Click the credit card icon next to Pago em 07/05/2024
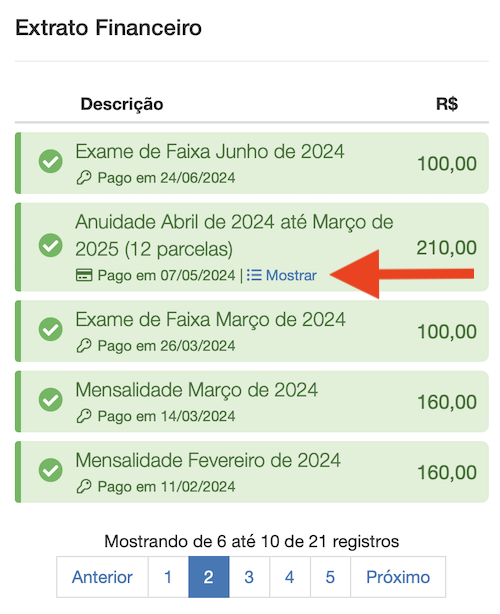500x614 pixels. 84,275
